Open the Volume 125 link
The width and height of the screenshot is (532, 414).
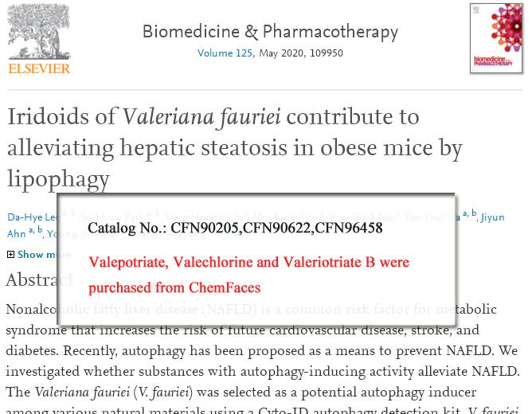click(225, 53)
